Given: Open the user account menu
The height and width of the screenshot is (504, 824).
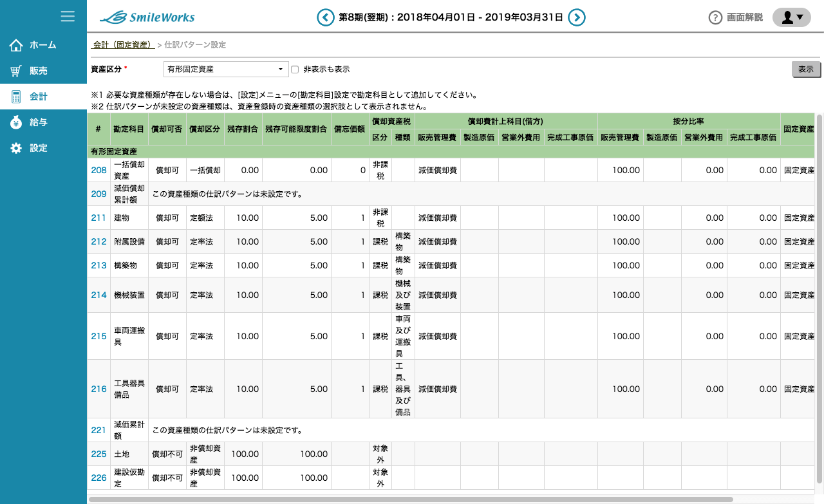Looking at the screenshot, I should pos(792,18).
